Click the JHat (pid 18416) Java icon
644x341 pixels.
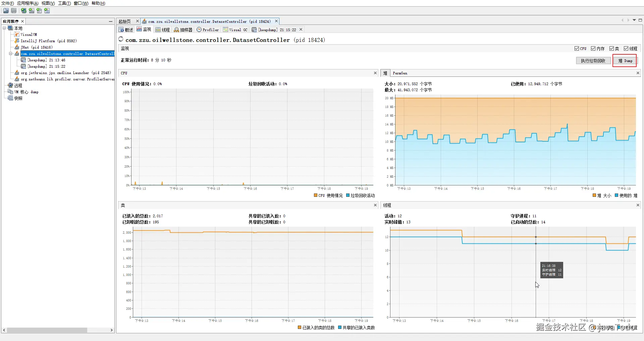point(17,47)
